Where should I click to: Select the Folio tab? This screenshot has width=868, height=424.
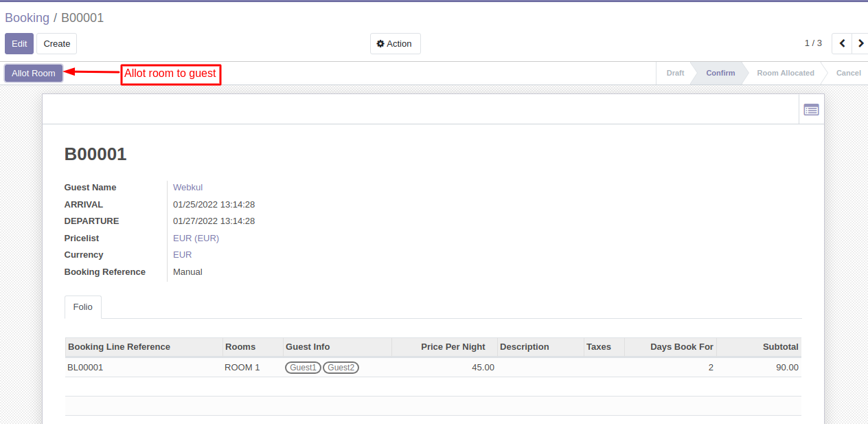83,307
